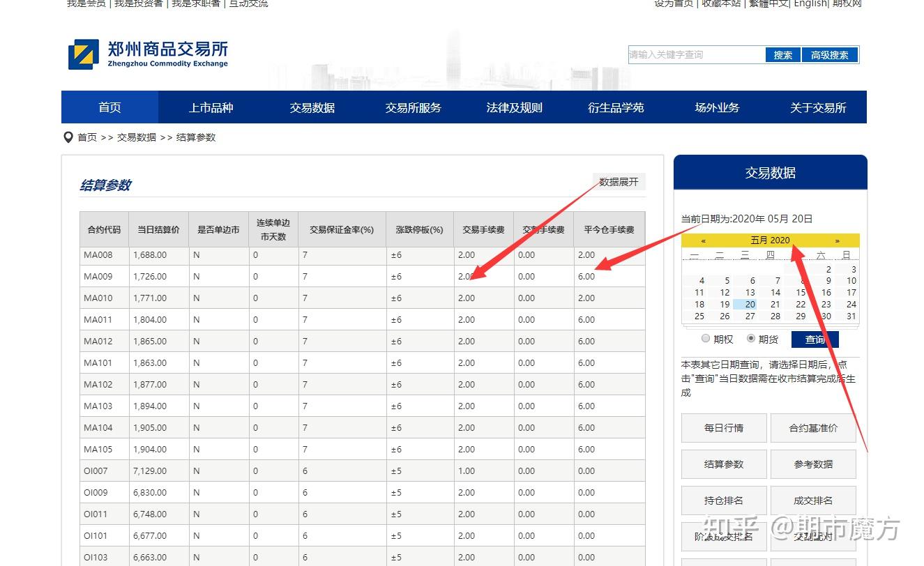Open the 参考数据 sidebar button
Viewport: 924px width, 566px height.
coord(813,464)
